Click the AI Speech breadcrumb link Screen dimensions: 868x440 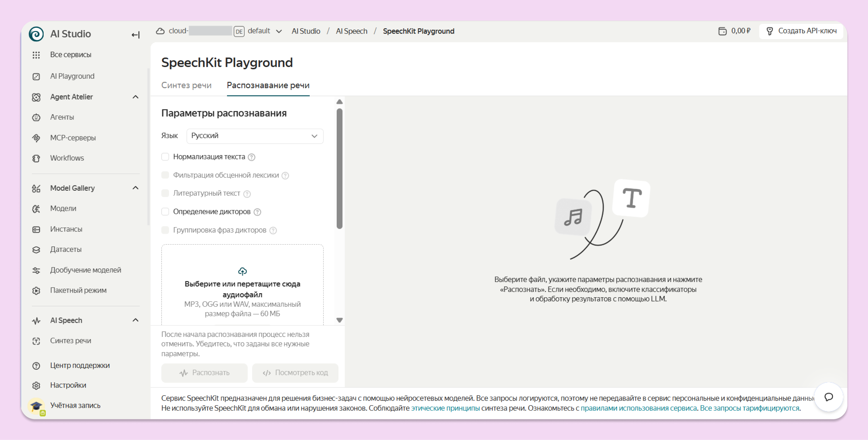[x=351, y=31]
